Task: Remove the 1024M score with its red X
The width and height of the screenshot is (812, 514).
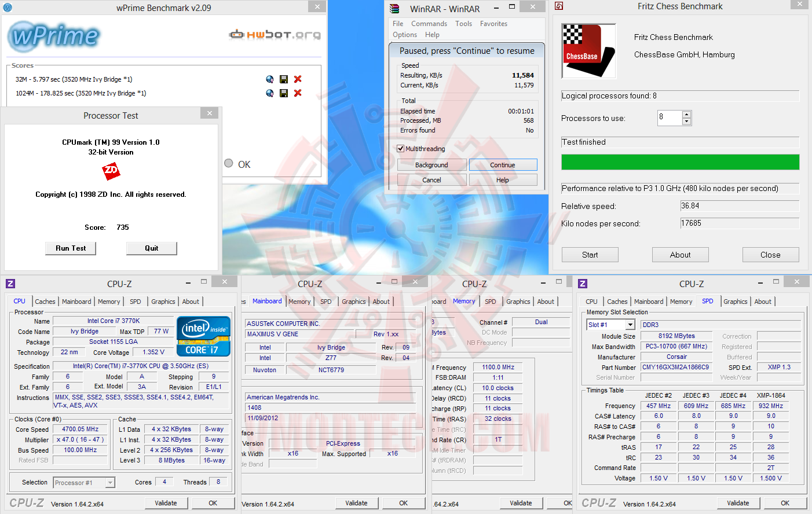Action: click(298, 93)
